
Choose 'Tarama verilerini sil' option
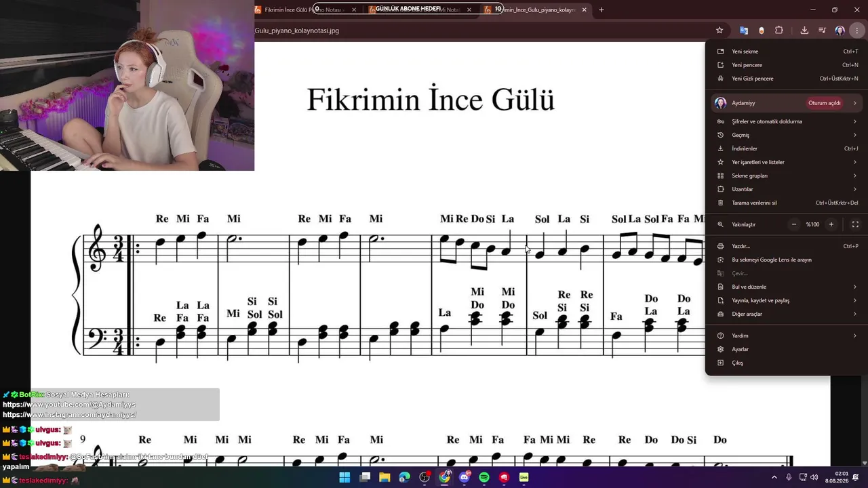pyautogui.click(x=787, y=203)
